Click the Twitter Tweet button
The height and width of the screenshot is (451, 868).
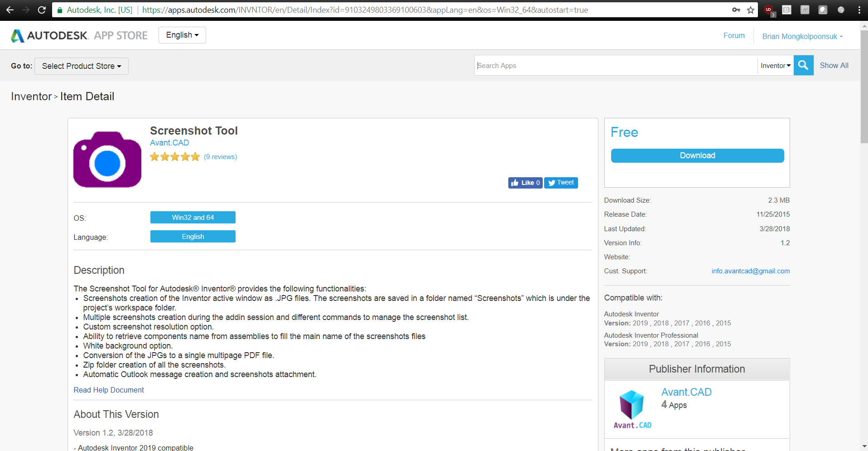[561, 183]
